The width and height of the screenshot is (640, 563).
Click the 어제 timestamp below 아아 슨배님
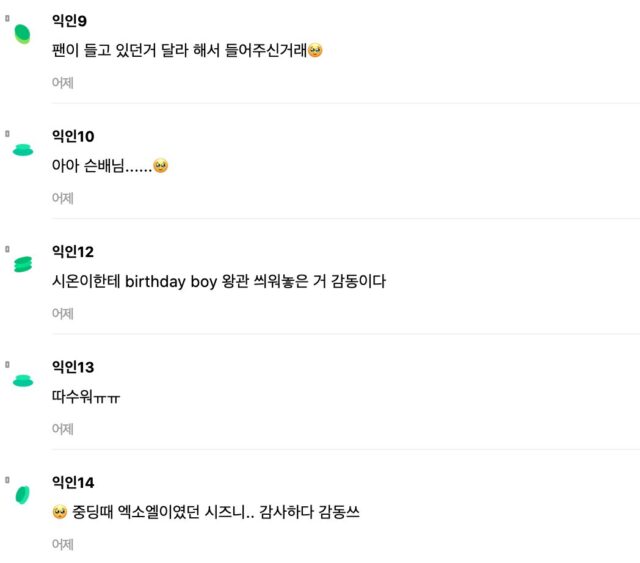coord(63,198)
